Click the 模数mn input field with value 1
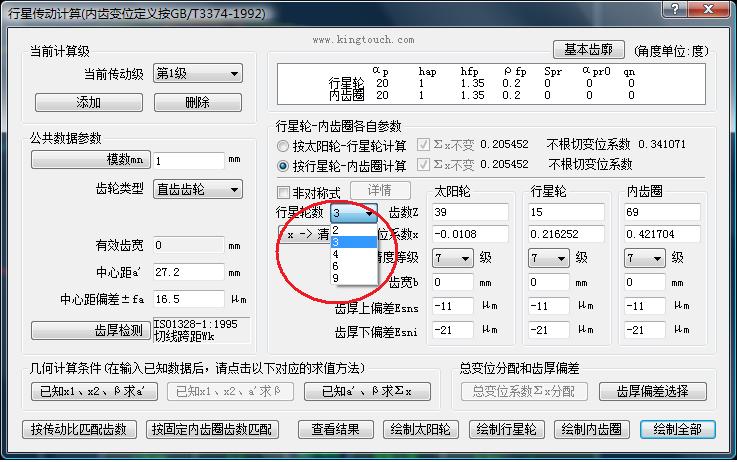This screenshot has width=737, height=462. 188,161
